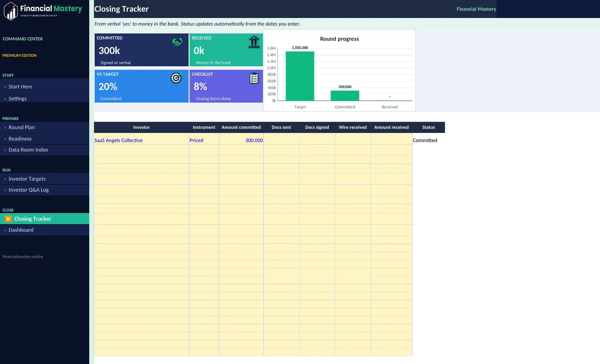Click the target bullseye icon on VS Target card
This screenshot has width=600, height=364.
pyautogui.click(x=176, y=78)
